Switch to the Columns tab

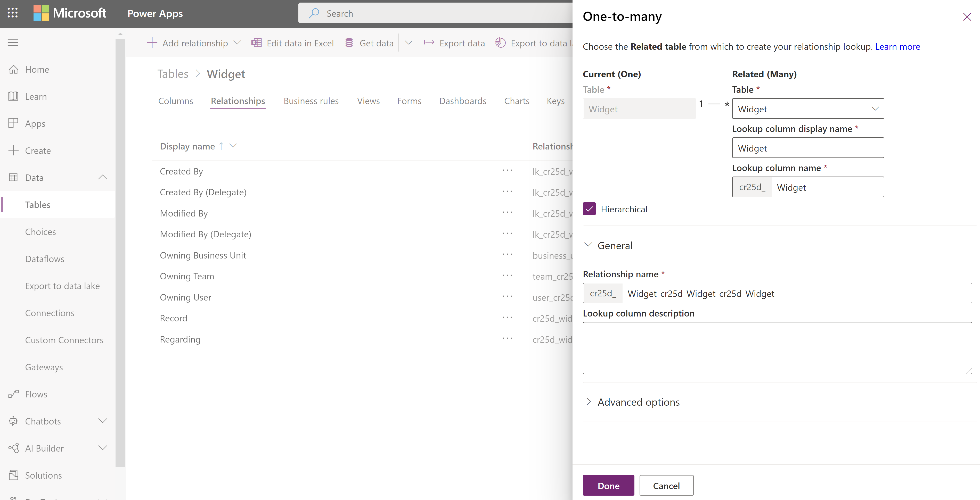click(x=175, y=99)
